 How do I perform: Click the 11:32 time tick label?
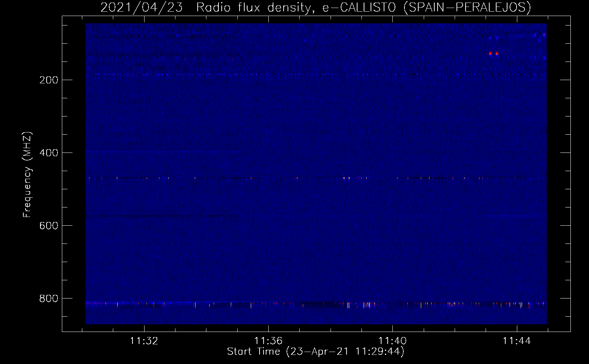[x=144, y=341]
